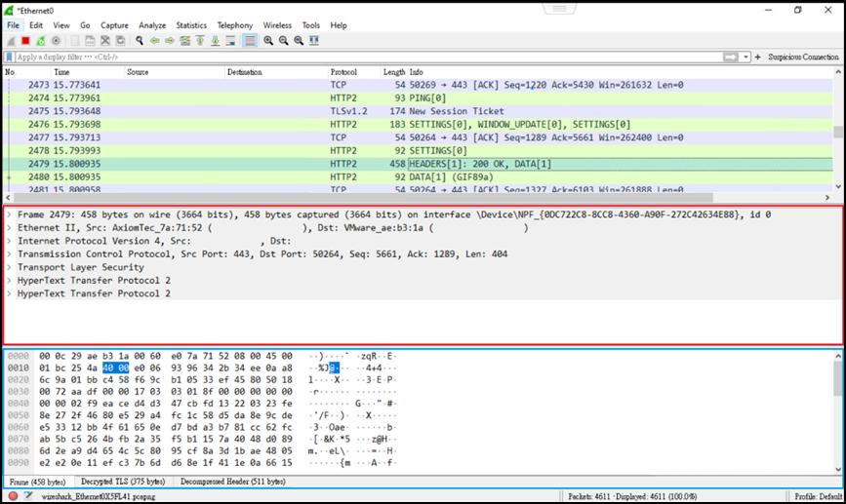Select packet 2474 PING row

tap(419, 98)
